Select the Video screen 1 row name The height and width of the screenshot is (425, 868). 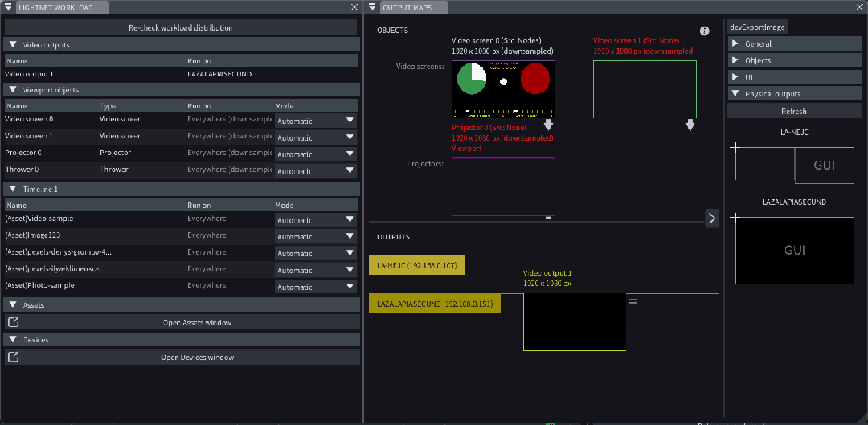[x=29, y=136]
